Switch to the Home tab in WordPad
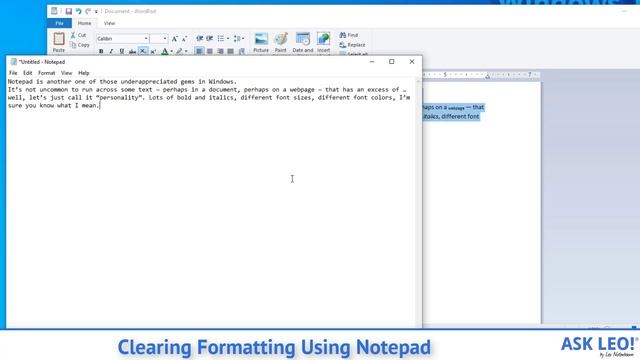The width and height of the screenshot is (640, 360). tap(84, 23)
